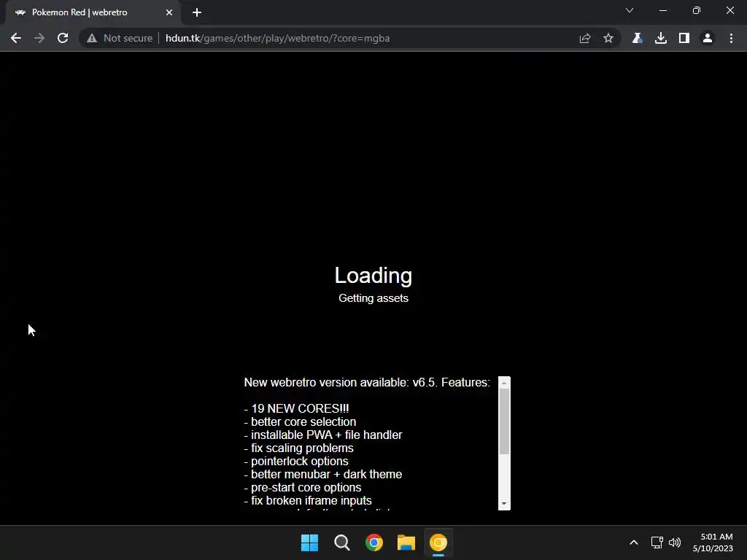Click the '19 NEW CORES!!!' line
This screenshot has height=560, width=747.
(296, 408)
